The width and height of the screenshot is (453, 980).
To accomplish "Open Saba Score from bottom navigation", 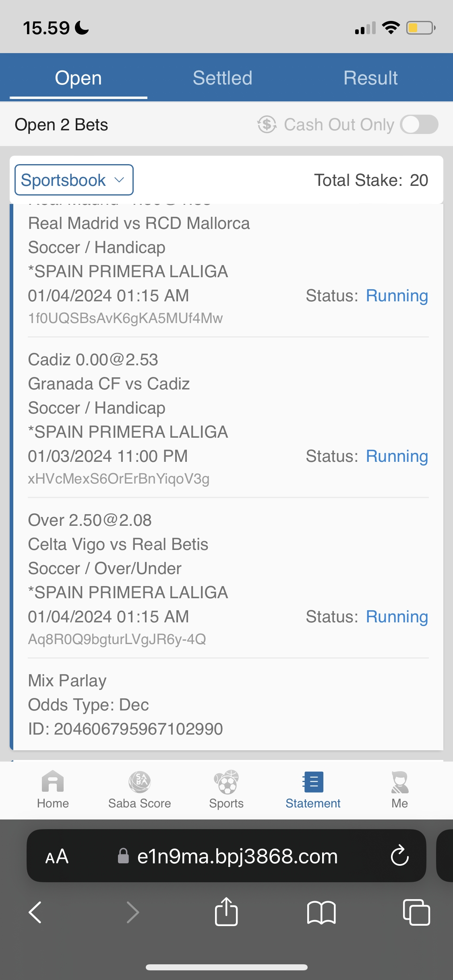I will tap(139, 782).
